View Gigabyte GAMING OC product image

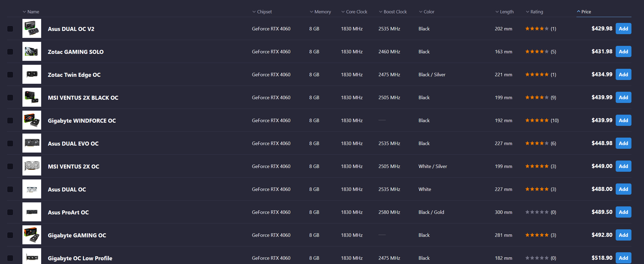pyautogui.click(x=32, y=235)
